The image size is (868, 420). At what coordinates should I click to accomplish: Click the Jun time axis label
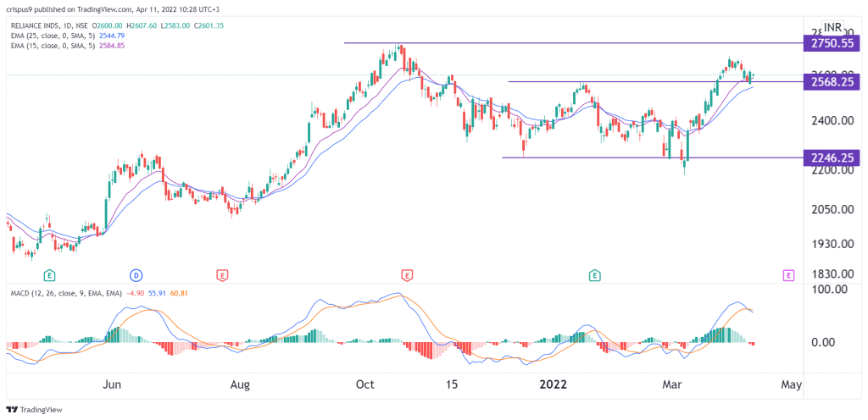pos(113,384)
